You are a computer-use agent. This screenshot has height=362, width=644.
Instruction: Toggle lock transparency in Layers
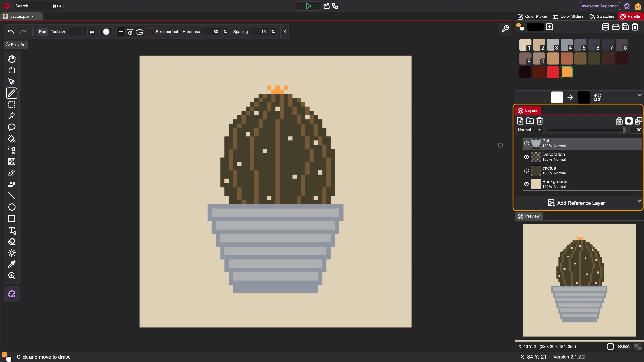(x=619, y=121)
